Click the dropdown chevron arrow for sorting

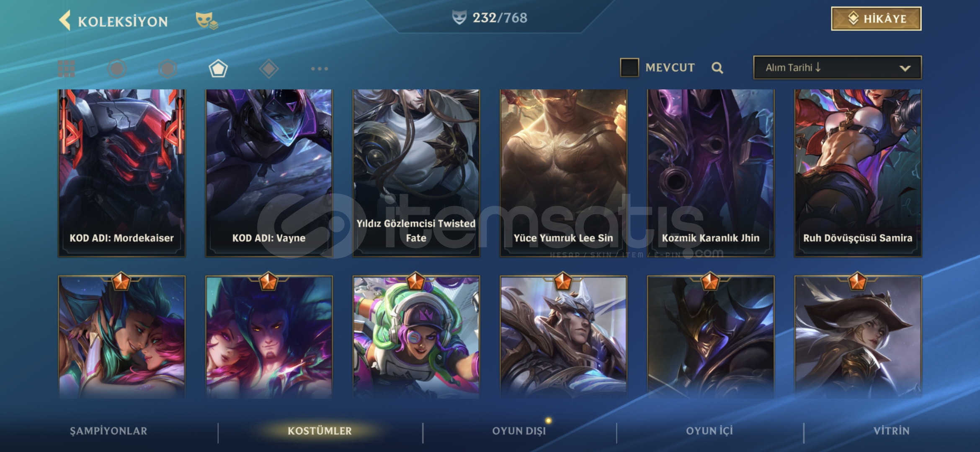pos(905,68)
